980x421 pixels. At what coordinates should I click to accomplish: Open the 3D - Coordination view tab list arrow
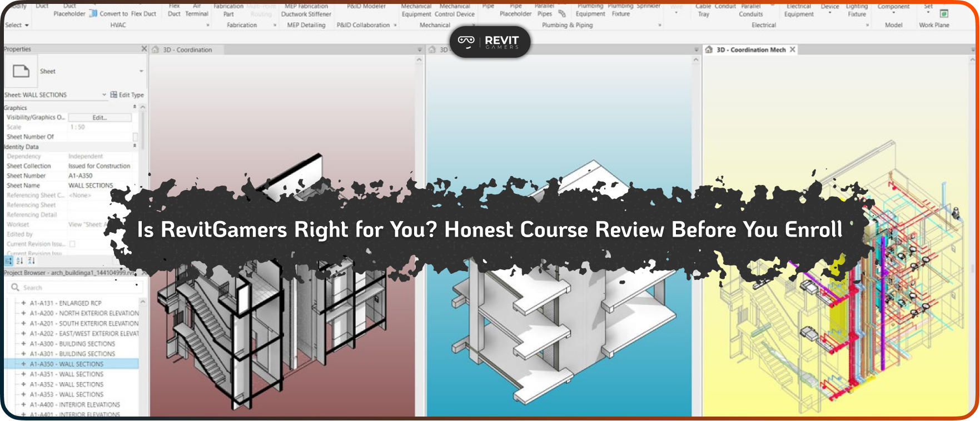pos(420,50)
